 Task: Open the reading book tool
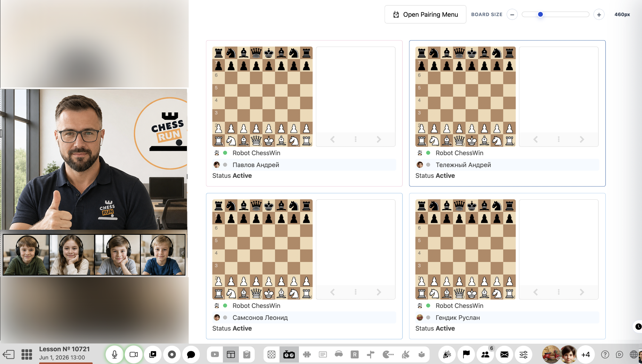pos(422,354)
